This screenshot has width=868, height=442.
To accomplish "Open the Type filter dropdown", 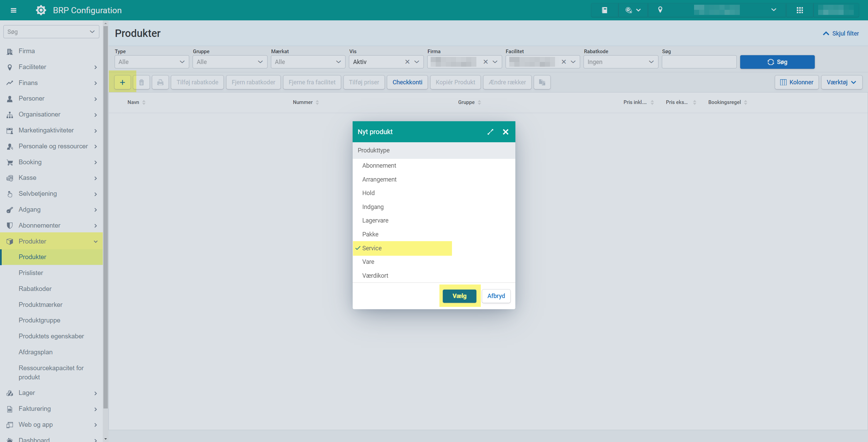I will [152, 62].
